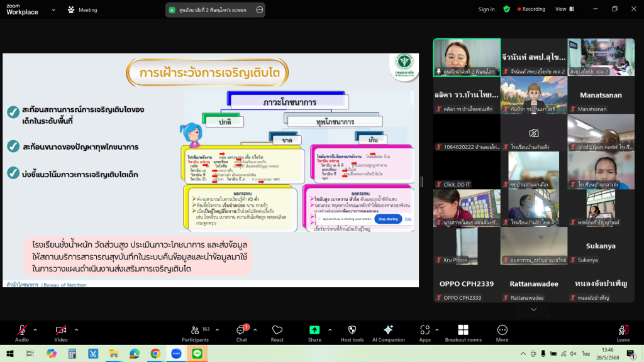This screenshot has width=644, height=362.
Task: Unmute the microphone with Audio button
Action: pyautogui.click(x=22, y=333)
